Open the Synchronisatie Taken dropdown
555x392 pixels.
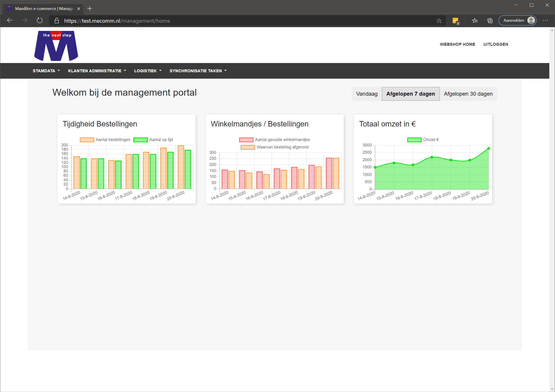tap(198, 71)
